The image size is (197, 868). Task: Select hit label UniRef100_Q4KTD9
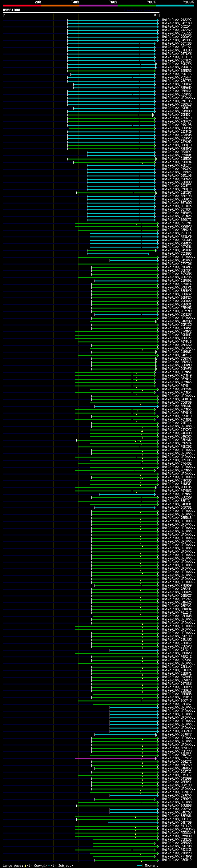coord(177,822)
